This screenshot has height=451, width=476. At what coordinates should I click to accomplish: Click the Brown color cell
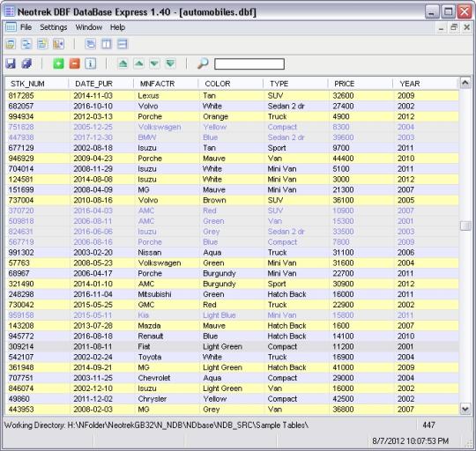[214, 200]
